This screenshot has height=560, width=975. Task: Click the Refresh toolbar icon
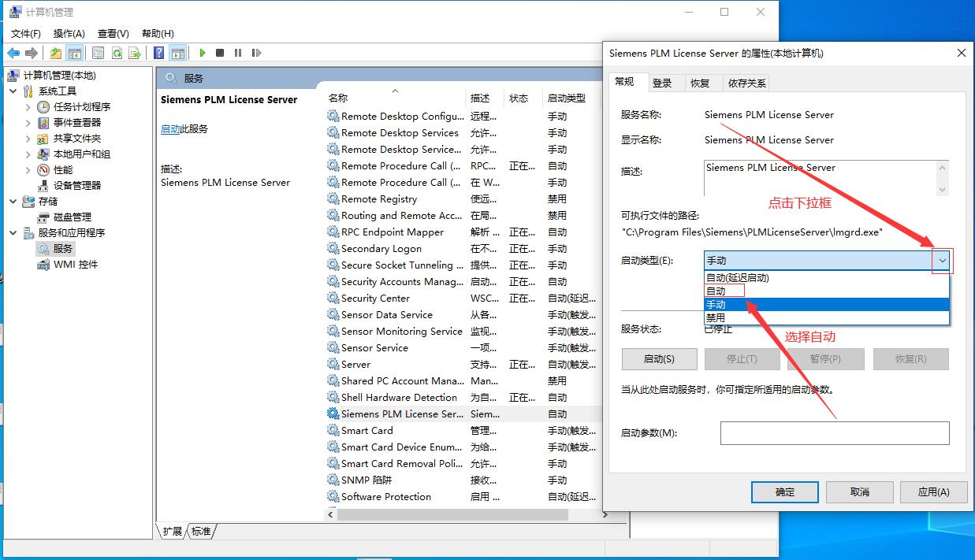(117, 53)
